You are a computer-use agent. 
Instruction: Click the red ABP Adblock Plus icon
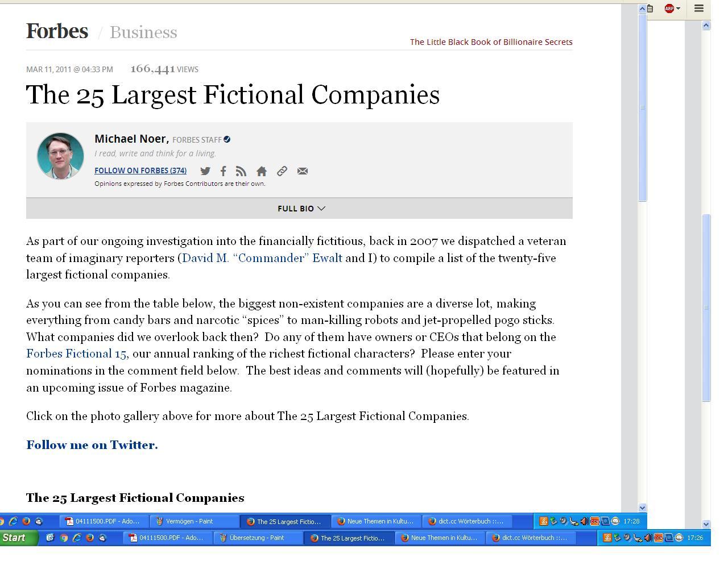click(x=669, y=9)
